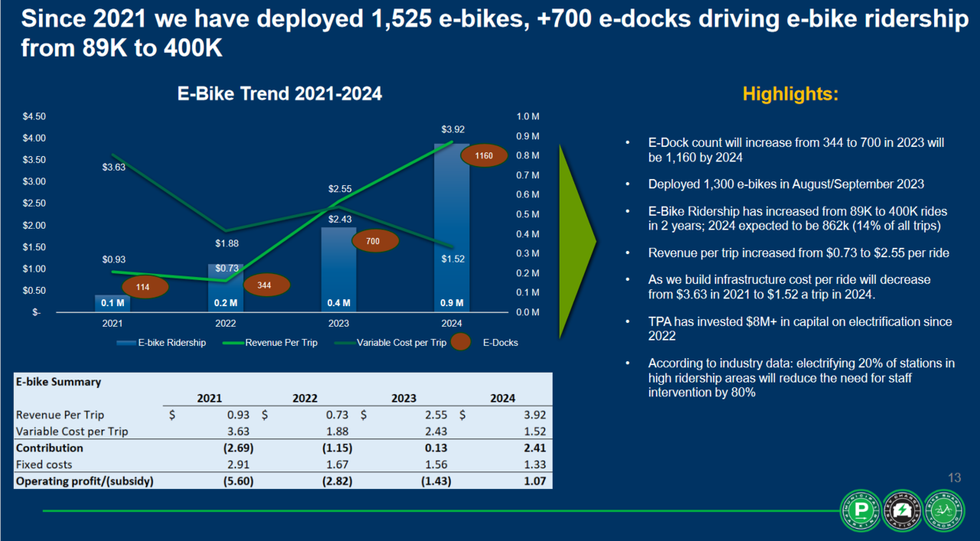Click the $2.43 data label in the chart
Viewport: 980px width, 541px height.
point(341,219)
